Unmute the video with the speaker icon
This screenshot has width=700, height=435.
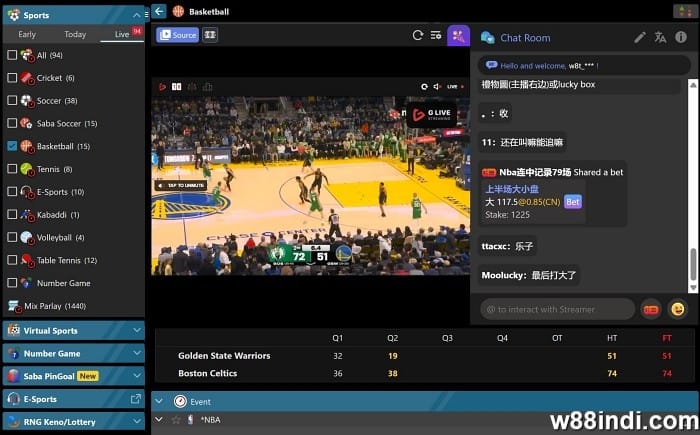click(437, 87)
